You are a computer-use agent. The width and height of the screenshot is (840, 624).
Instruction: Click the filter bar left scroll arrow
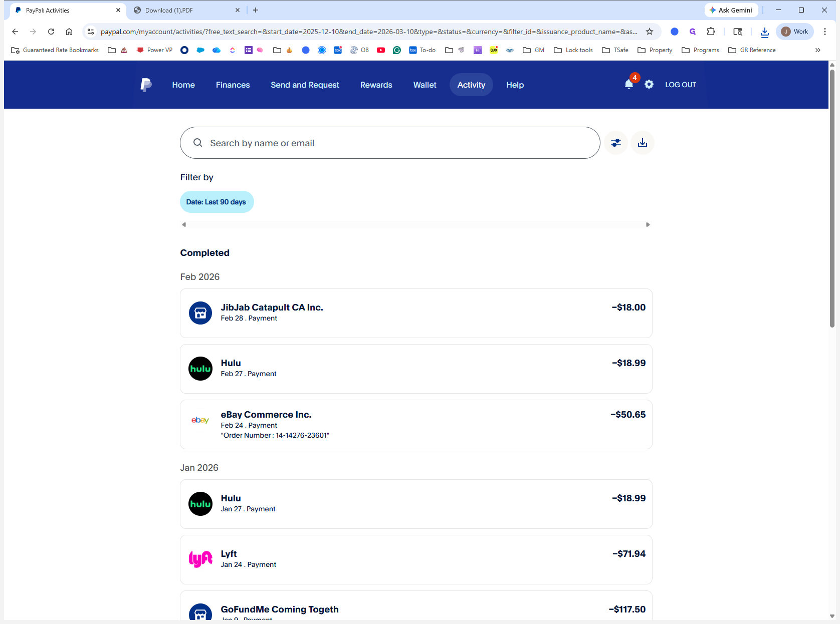(184, 224)
